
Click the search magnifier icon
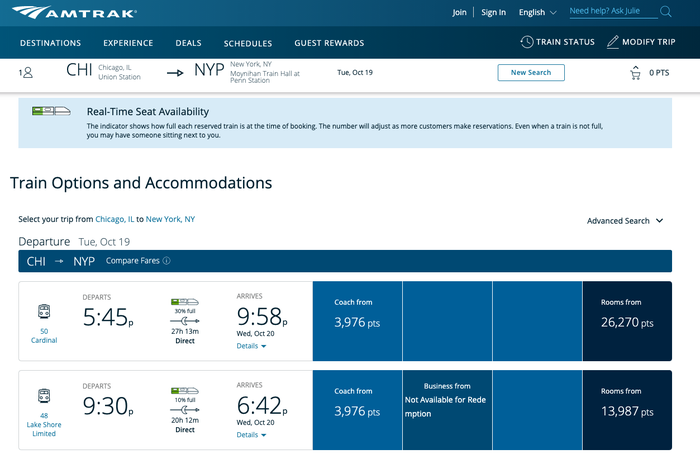tap(665, 12)
